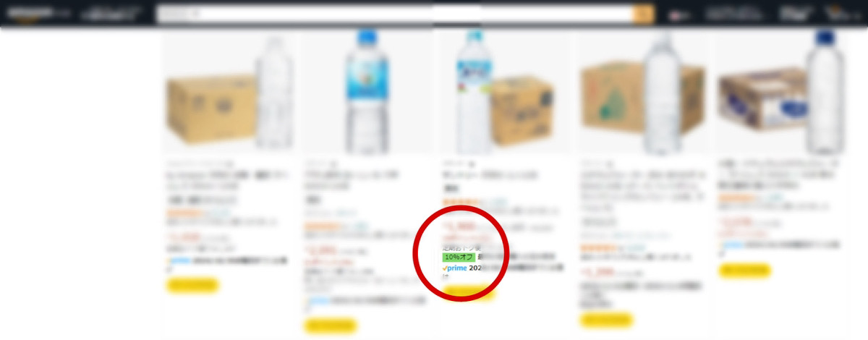Click the yellow add-to-cart button under the circled product
The width and height of the screenshot is (868, 340).
[x=469, y=292]
